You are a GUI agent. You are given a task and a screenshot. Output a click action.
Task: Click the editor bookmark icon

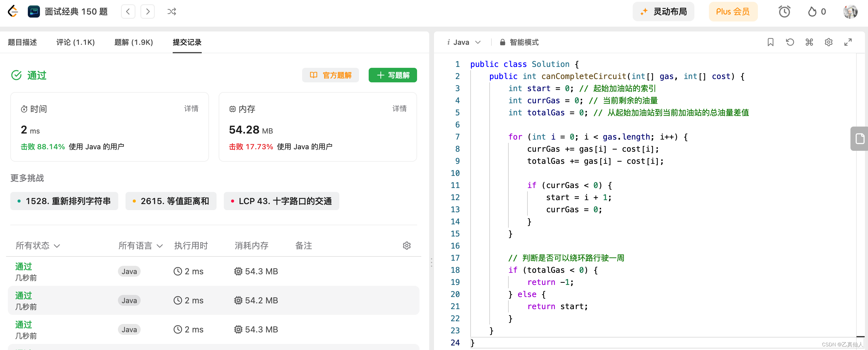coord(770,42)
